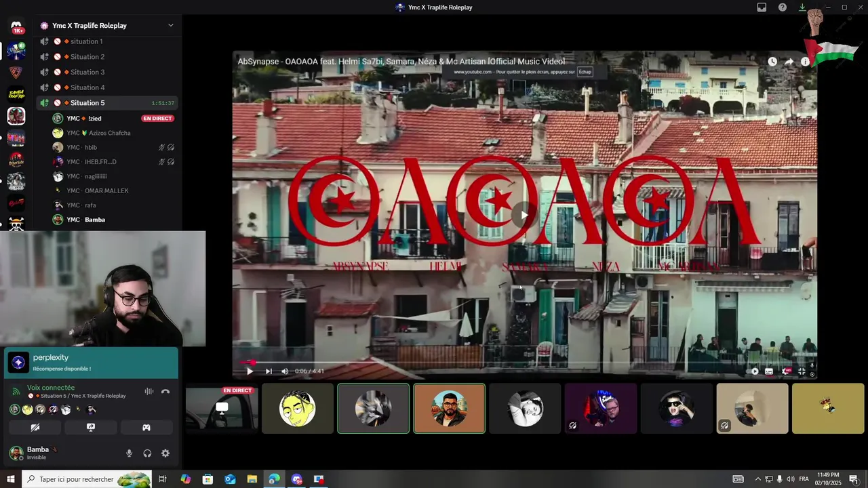
Task: Select voice channel Situation 4
Action: point(108,87)
